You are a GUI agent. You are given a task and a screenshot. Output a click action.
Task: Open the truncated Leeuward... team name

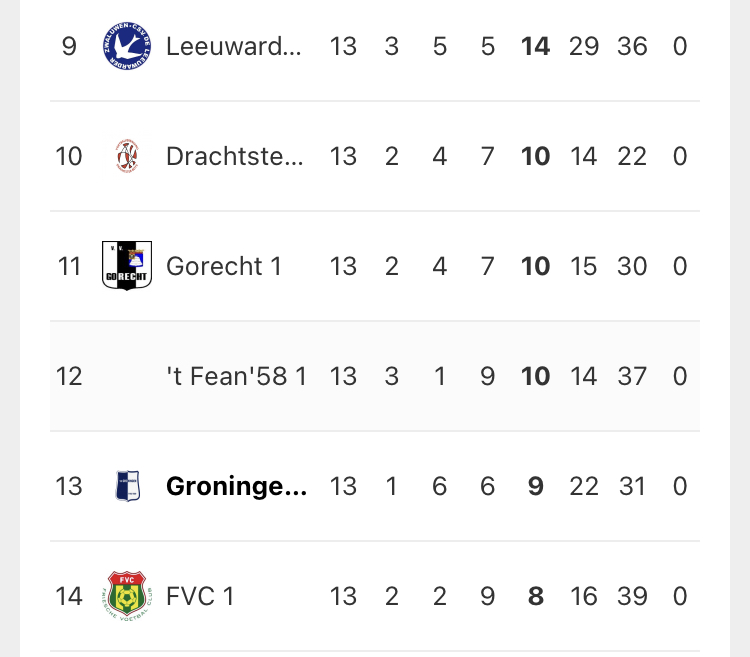233,46
